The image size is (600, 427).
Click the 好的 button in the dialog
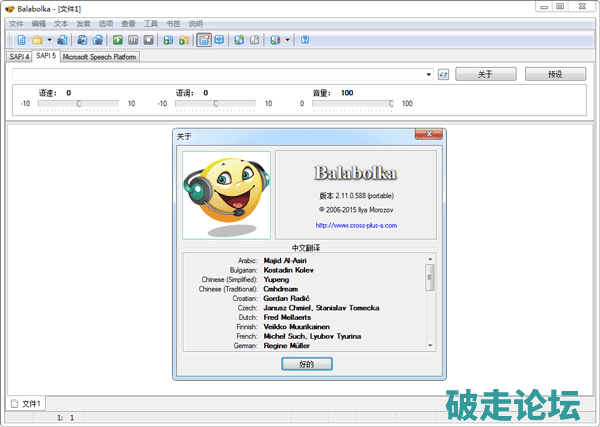point(307,364)
